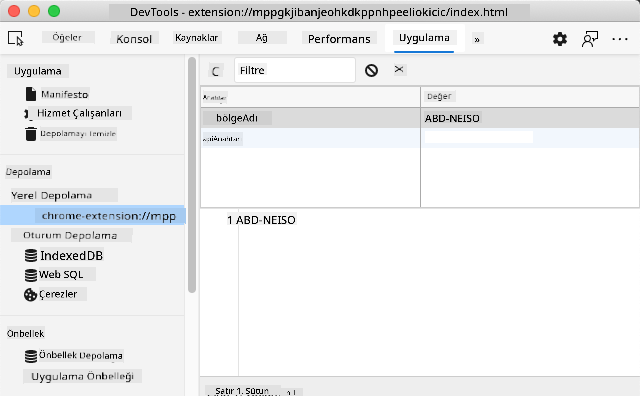Select Çerezler in the sidebar
640x396 pixels.
(58, 294)
